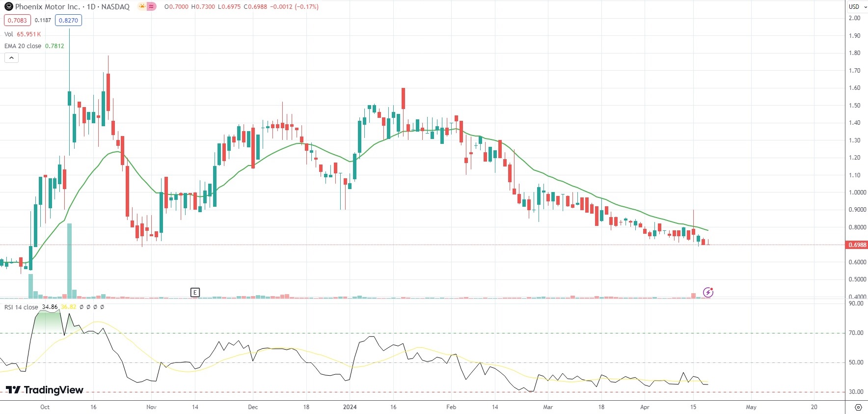This screenshot has height=414, width=868.
Task: Open chart settings hexagon gear icon
Action: point(858,407)
